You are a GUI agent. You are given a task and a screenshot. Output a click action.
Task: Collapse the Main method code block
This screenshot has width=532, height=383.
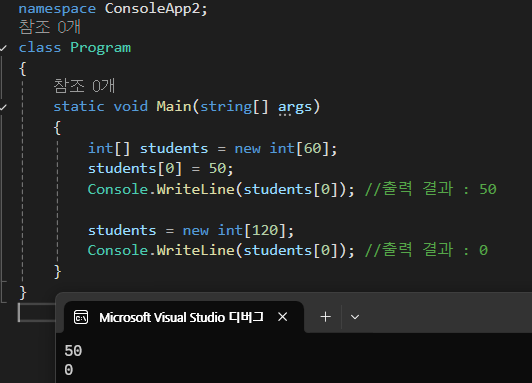coord(3,108)
